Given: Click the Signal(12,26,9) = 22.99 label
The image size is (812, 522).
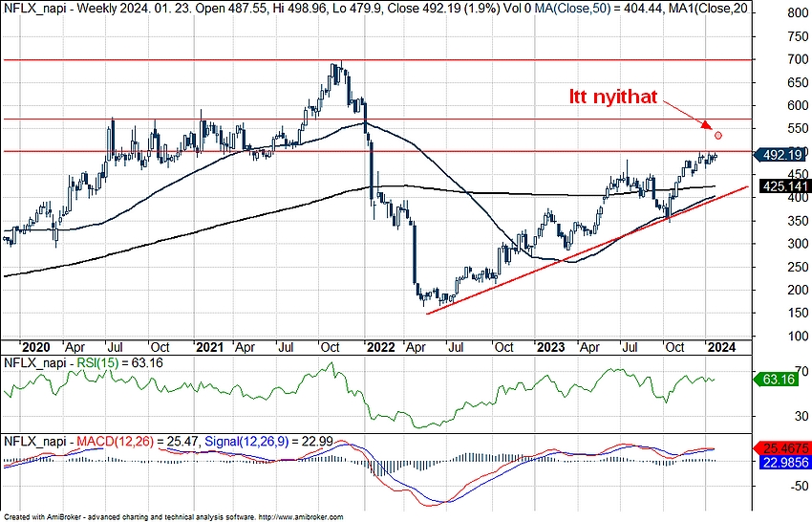Looking at the screenshot, I should 268,442.
